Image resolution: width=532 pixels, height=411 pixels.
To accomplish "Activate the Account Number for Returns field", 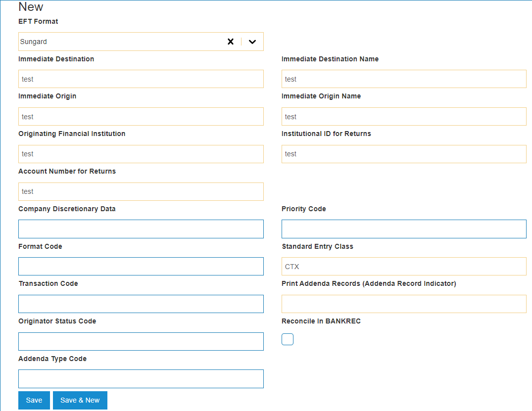I will (x=141, y=191).
